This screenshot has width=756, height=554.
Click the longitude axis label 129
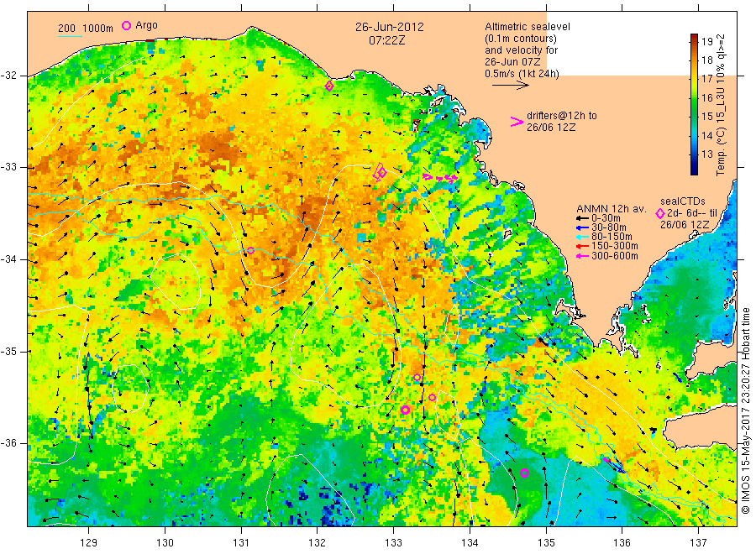[89, 543]
